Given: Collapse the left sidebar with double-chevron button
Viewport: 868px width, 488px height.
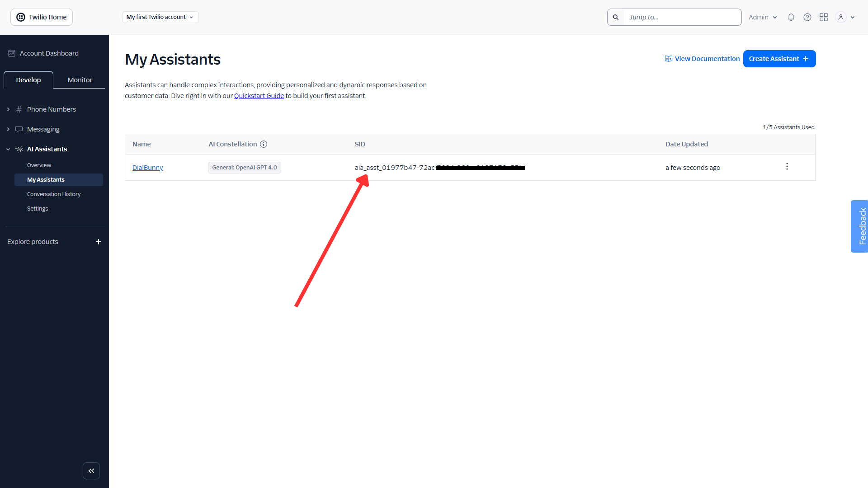Looking at the screenshot, I should pyautogui.click(x=91, y=470).
